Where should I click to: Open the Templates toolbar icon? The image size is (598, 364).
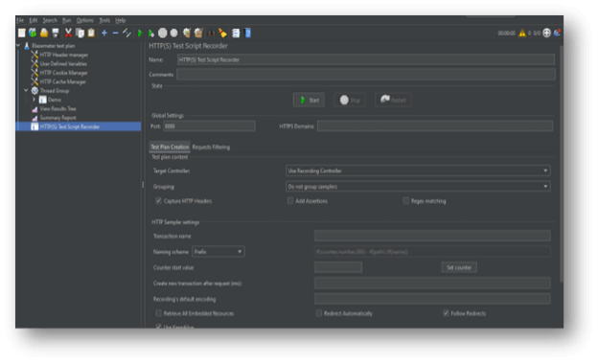[33, 34]
